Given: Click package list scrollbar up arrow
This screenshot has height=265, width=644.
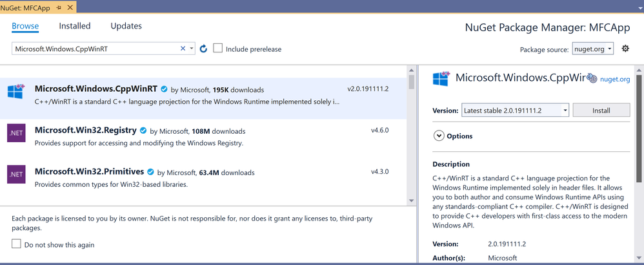Looking at the screenshot, I should click(412, 69).
